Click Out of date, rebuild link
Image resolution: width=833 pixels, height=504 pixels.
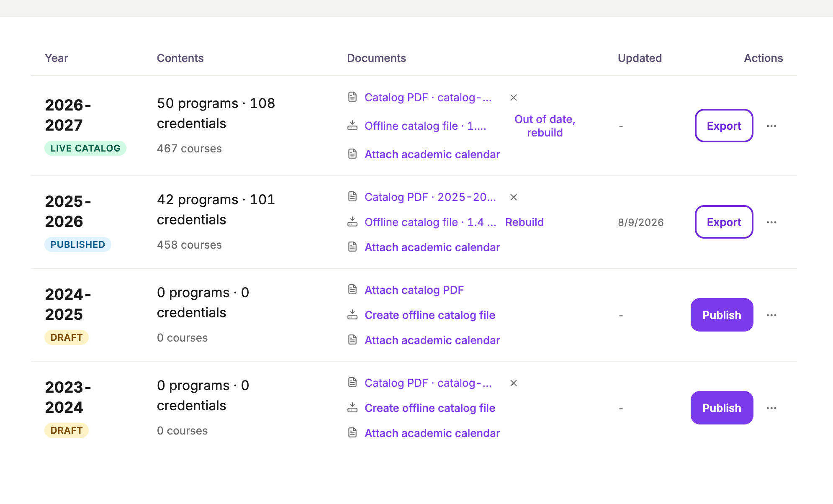545,126
